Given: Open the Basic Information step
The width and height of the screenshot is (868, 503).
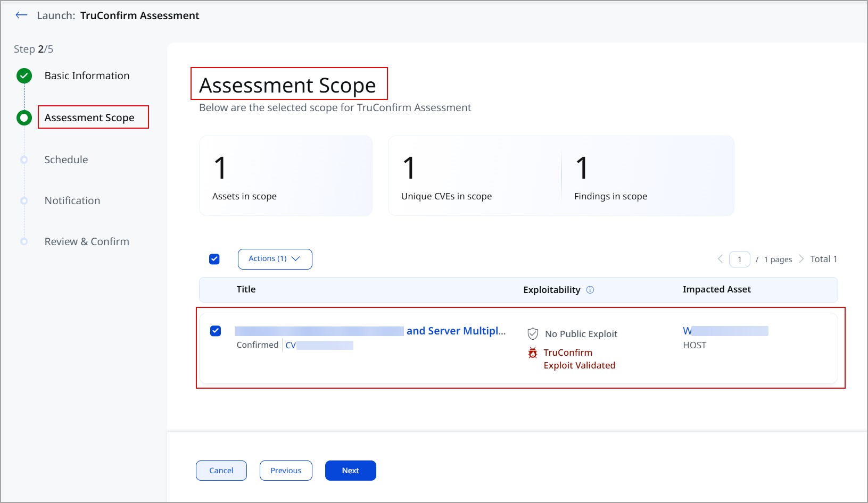Looking at the screenshot, I should tap(87, 76).
